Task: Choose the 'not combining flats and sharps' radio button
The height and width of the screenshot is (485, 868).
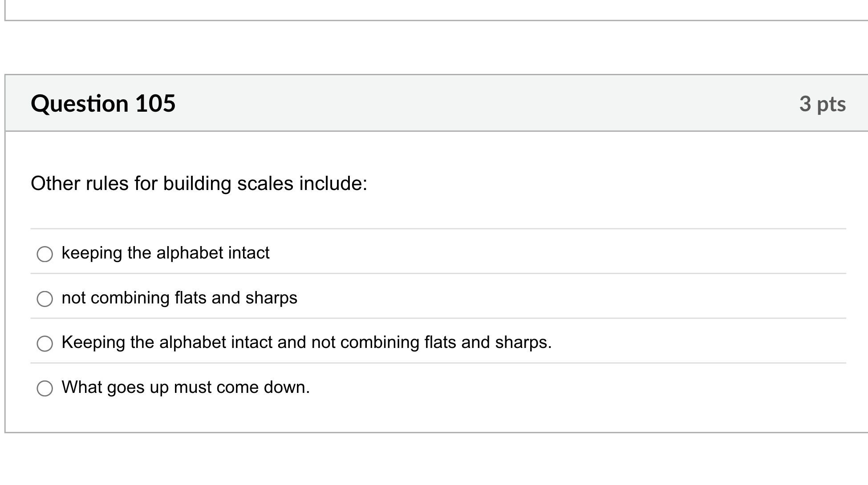Action: [45, 299]
